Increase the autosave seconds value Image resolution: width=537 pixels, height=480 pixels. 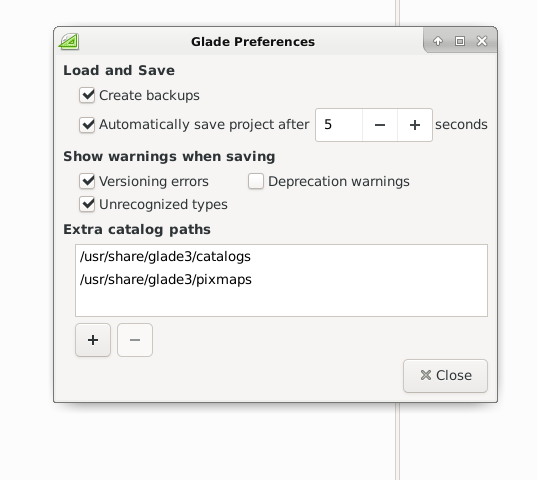(x=415, y=125)
